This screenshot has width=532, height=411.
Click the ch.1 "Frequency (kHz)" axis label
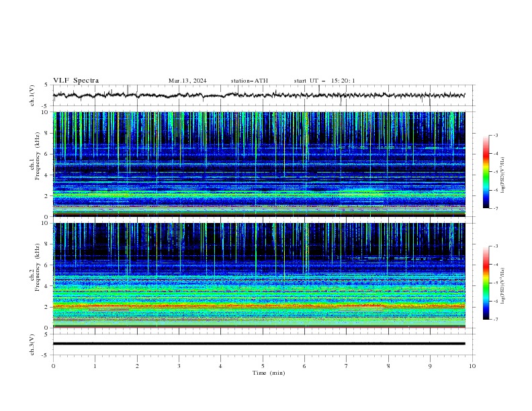(x=37, y=154)
